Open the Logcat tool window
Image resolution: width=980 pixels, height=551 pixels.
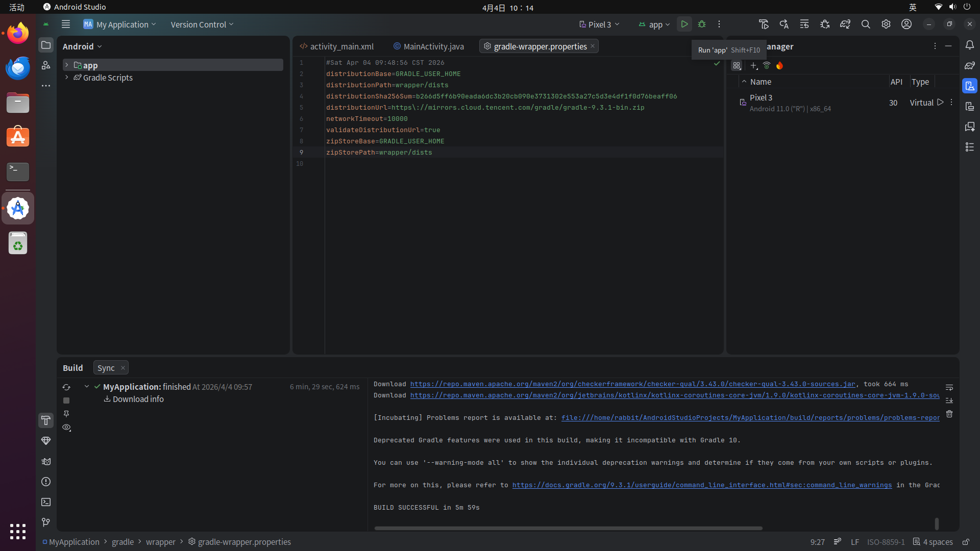point(46,461)
